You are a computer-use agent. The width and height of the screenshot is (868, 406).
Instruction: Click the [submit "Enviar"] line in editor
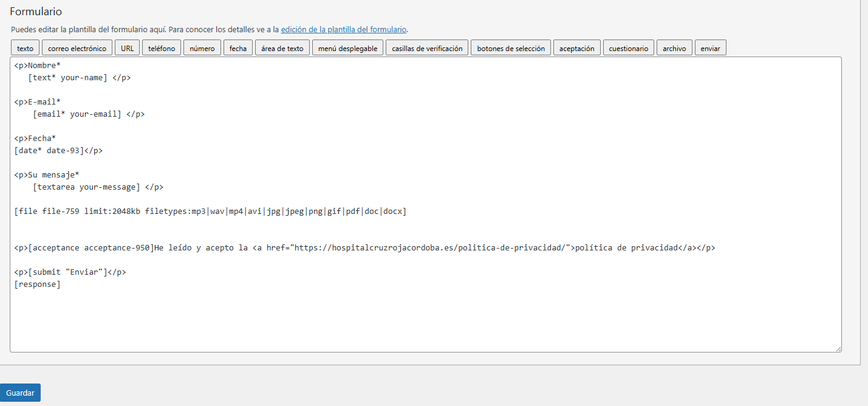[70, 272]
